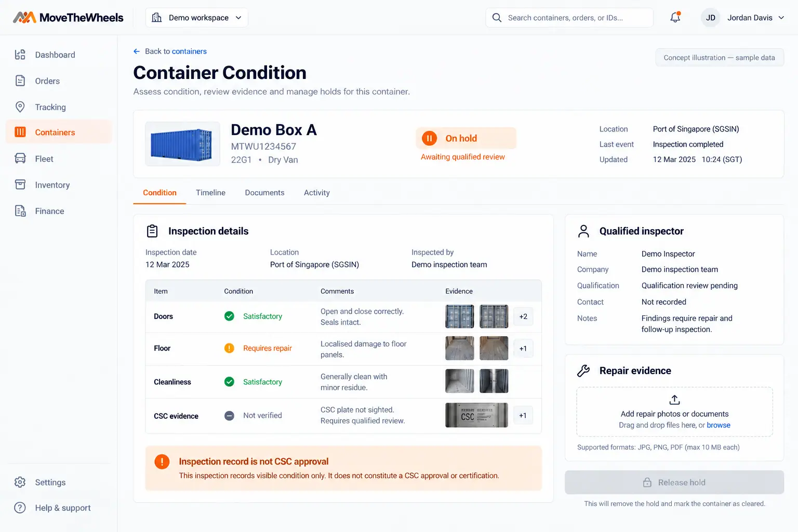
Task: Click the MoveTheWheels logo
Action: tap(68, 18)
